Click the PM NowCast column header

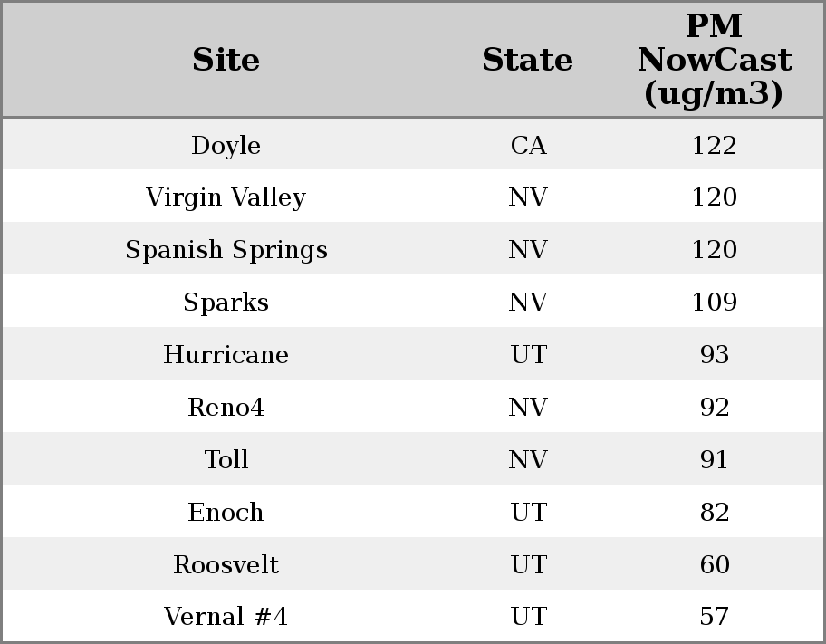tap(714, 61)
